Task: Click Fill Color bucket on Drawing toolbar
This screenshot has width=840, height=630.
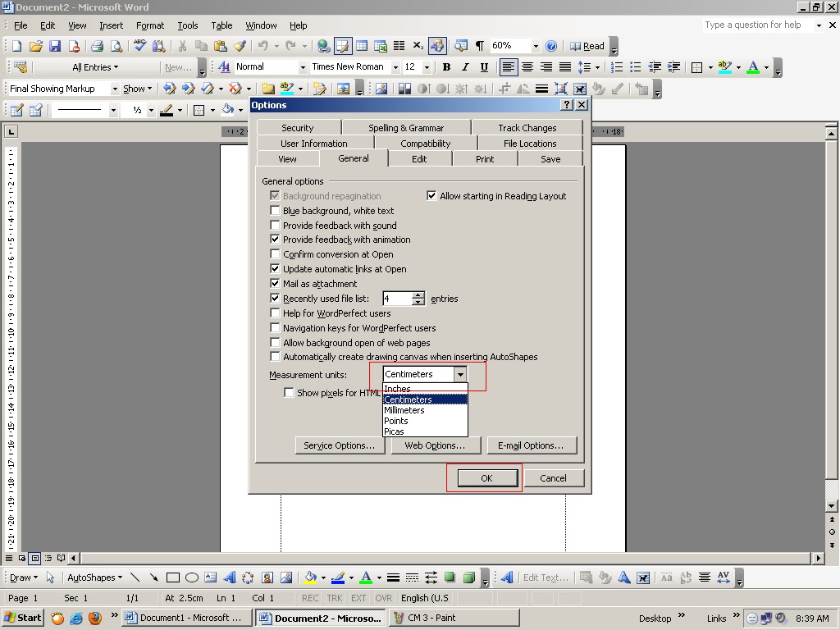Action: pyautogui.click(x=310, y=577)
